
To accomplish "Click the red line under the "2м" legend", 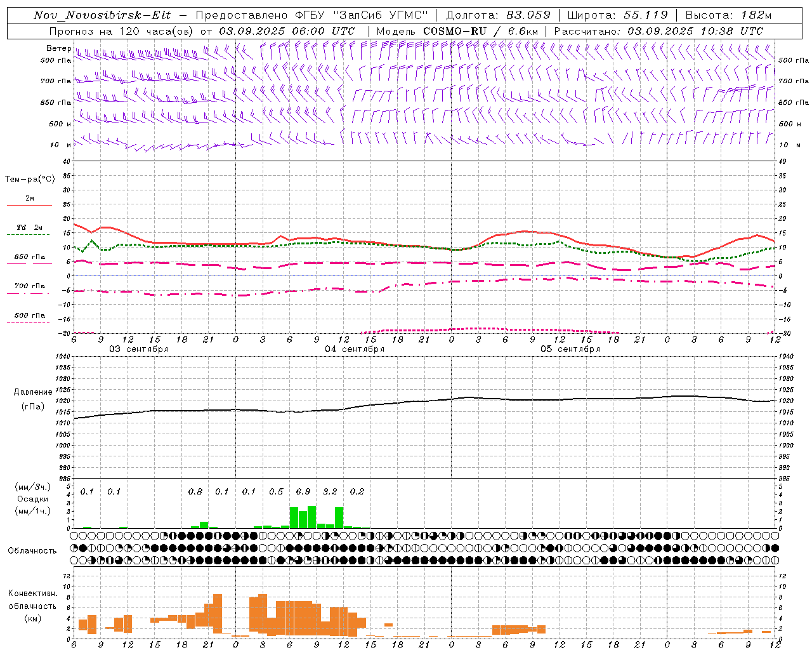I will coord(29,206).
